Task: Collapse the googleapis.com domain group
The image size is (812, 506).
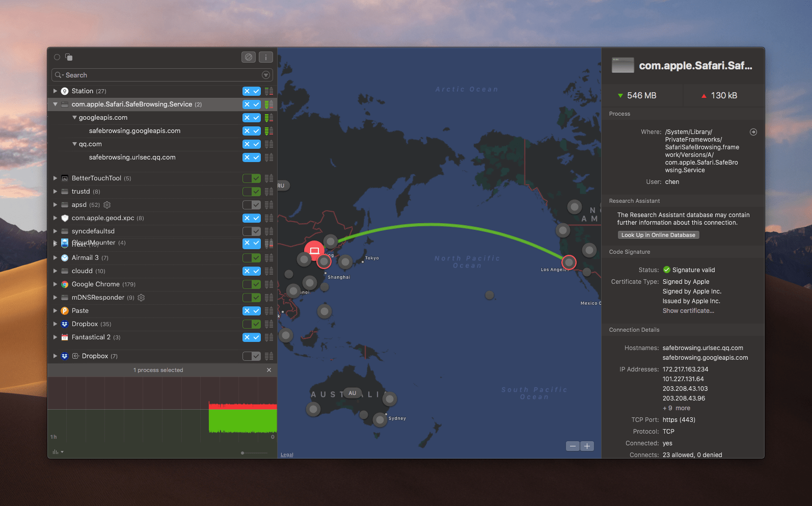Action: (75, 118)
